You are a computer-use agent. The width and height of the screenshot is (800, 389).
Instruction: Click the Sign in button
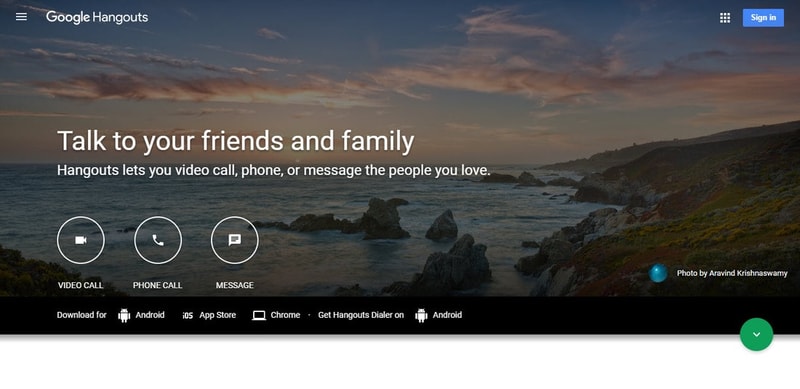click(x=763, y=18)
